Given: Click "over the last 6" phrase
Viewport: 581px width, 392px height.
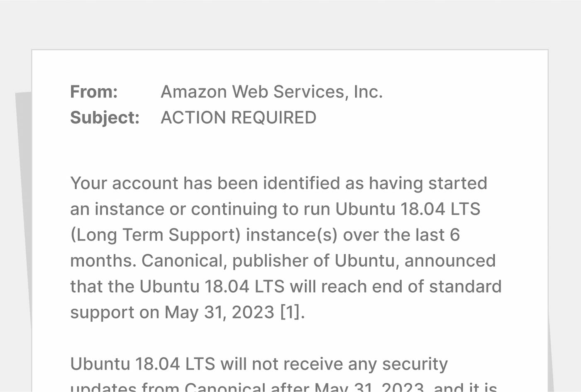Looking at the screenshot, I should [x=401, y=235].
